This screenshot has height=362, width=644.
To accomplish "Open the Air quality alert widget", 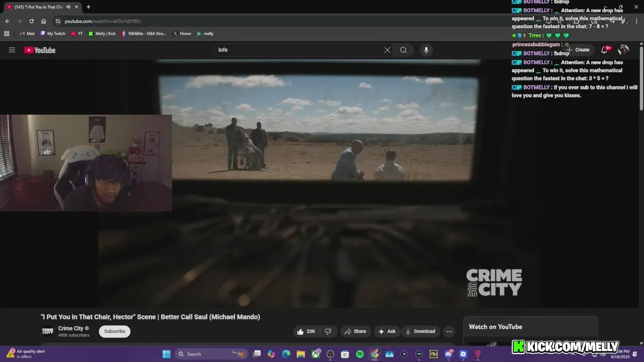I will pos(26,354).
